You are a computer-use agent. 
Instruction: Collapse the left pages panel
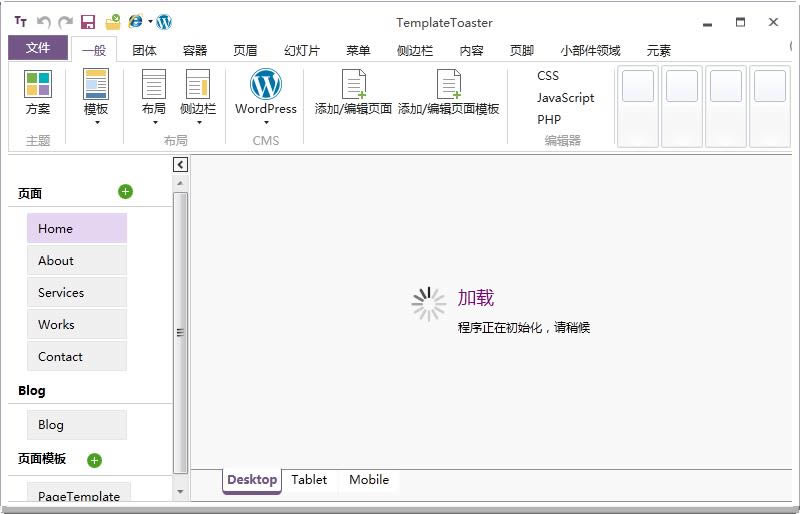(180, 165)
